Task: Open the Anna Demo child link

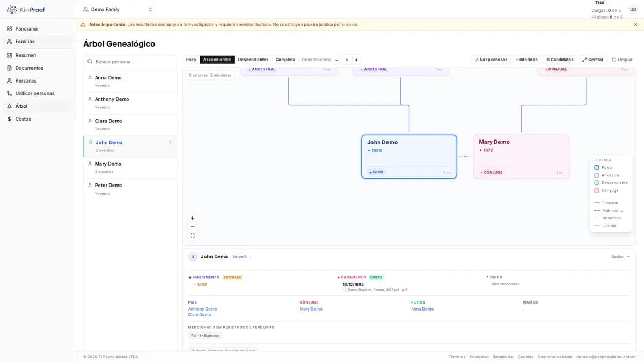Action: pyautogui.click(x=422, y=309)
